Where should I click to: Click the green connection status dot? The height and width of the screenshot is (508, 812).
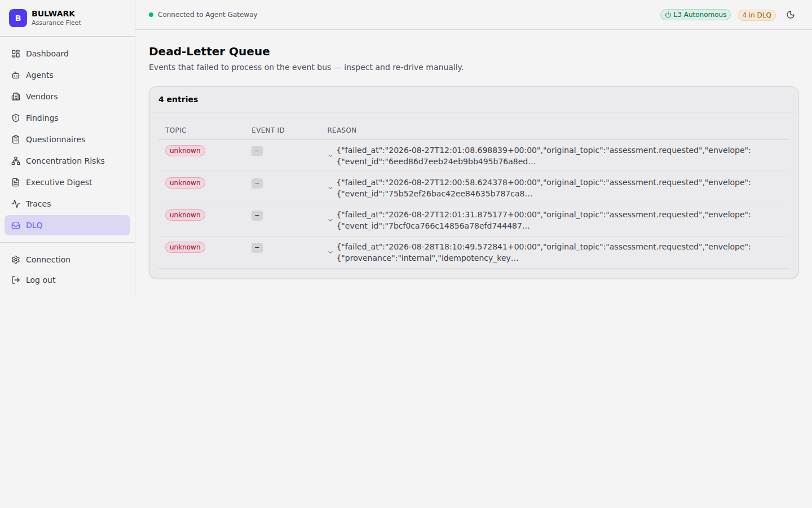coord(151,15)
